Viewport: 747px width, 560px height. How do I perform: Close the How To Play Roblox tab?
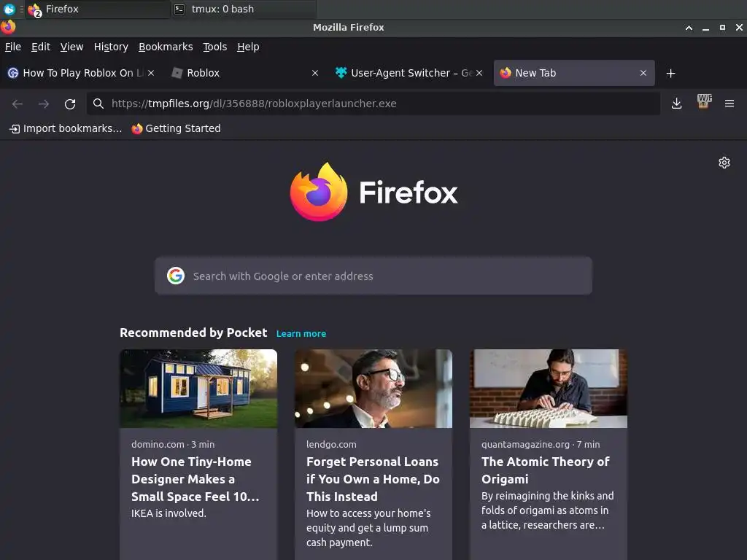tap(150, 73)
